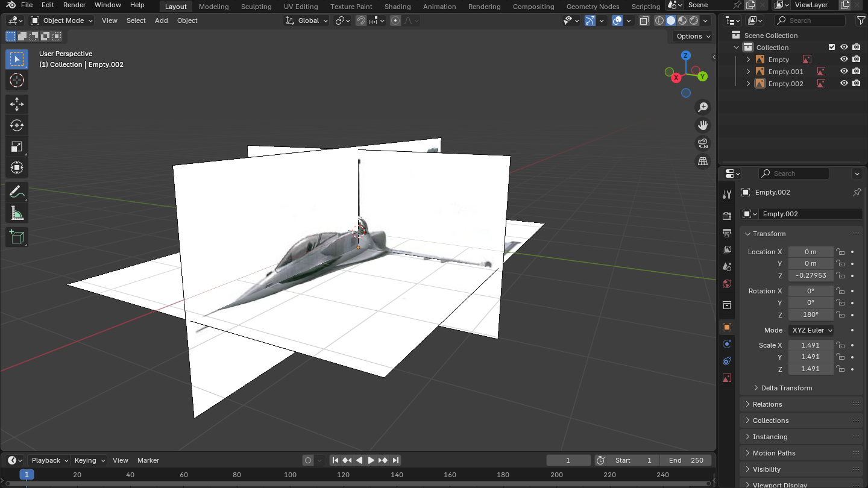
Task: Click Location Z value field
Action: pyautogui.click(x=811, y=275)
